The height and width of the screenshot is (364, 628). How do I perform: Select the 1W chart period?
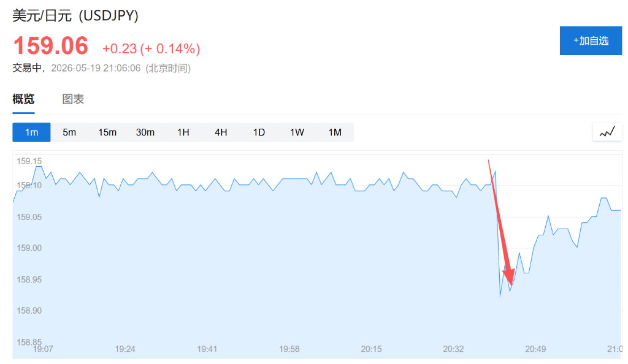pos(297,132)
